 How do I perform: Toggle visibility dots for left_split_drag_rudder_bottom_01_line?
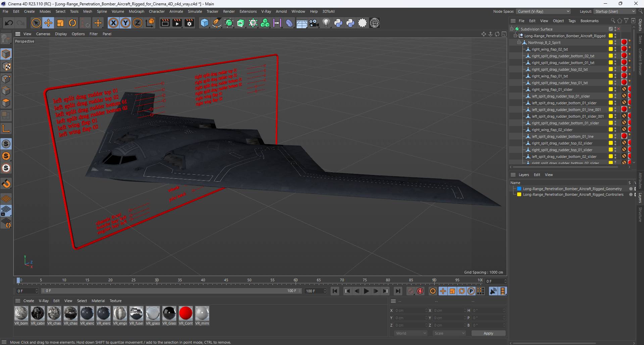pos(615,136)
